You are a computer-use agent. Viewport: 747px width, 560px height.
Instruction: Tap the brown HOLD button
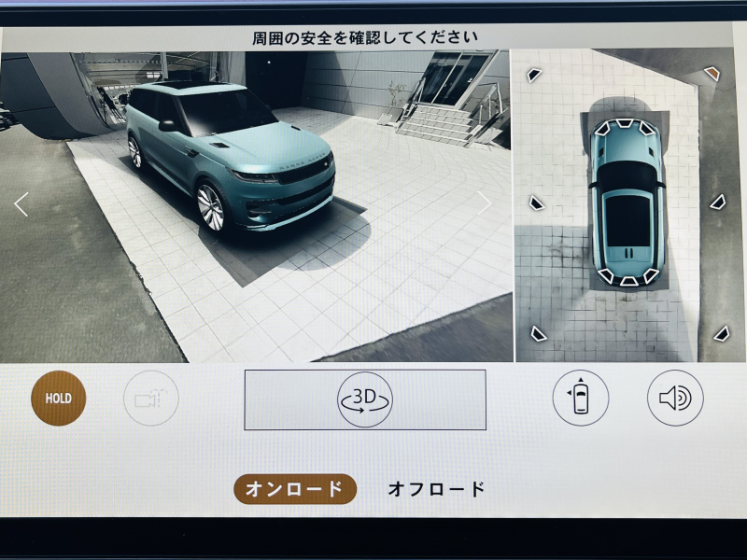click(x=59, y=399)
